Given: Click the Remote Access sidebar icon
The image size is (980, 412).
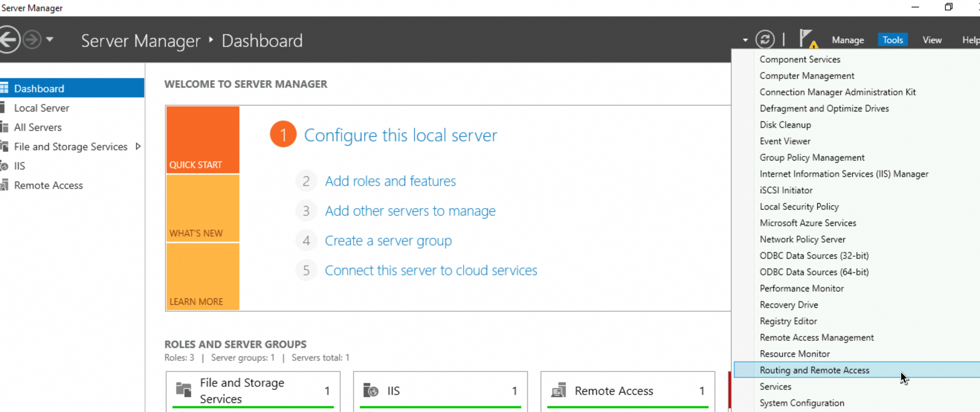Looking at the screenshot, I should tap(4, 185).
